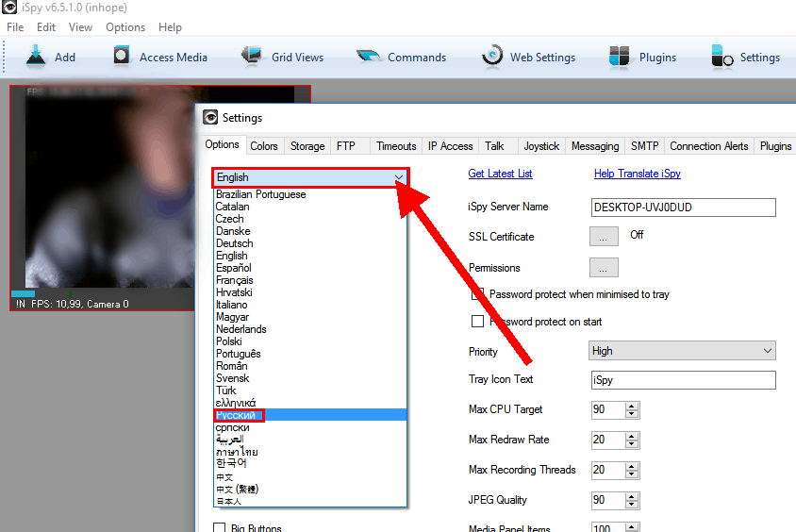Open Grid Views from the toolbar
This screenshot has width=796, height=532.
252,57
